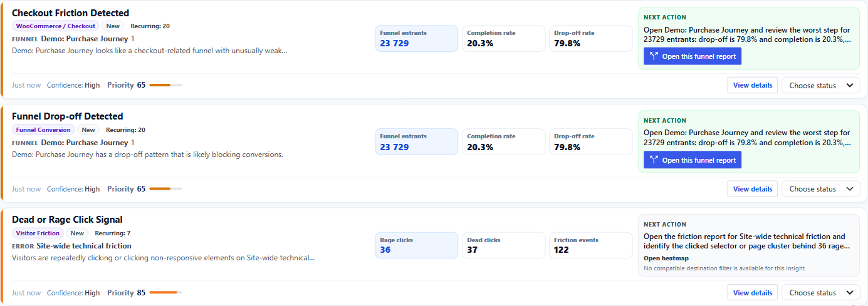View details of Dead or Rage Click Signal
This screenshot has height=306, width=868.
[x=753, y=293]
